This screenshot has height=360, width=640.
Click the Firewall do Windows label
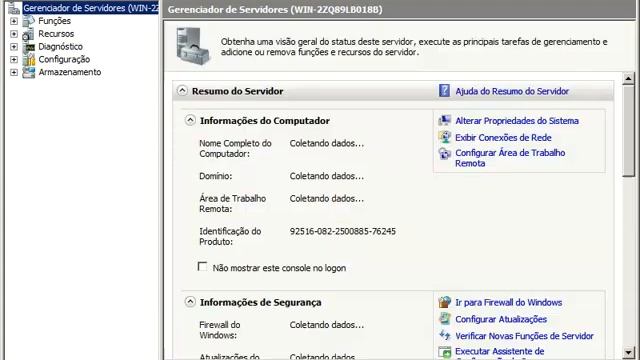(220, 330)
